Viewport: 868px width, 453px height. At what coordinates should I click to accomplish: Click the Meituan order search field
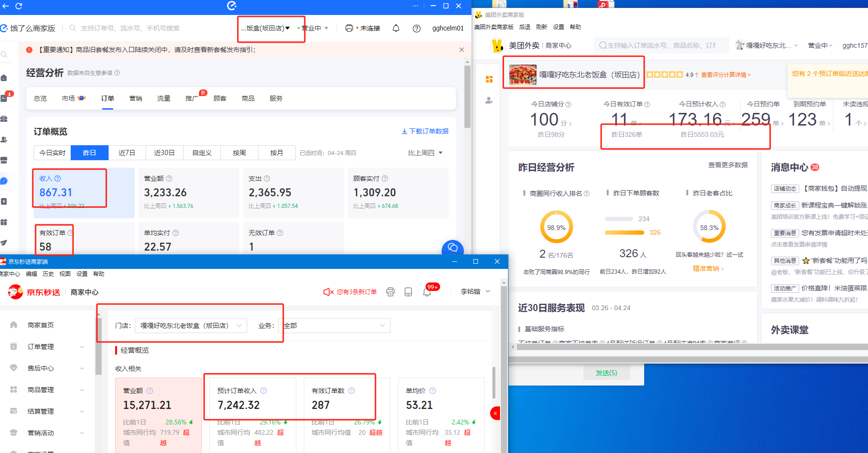tap(662, 45)
